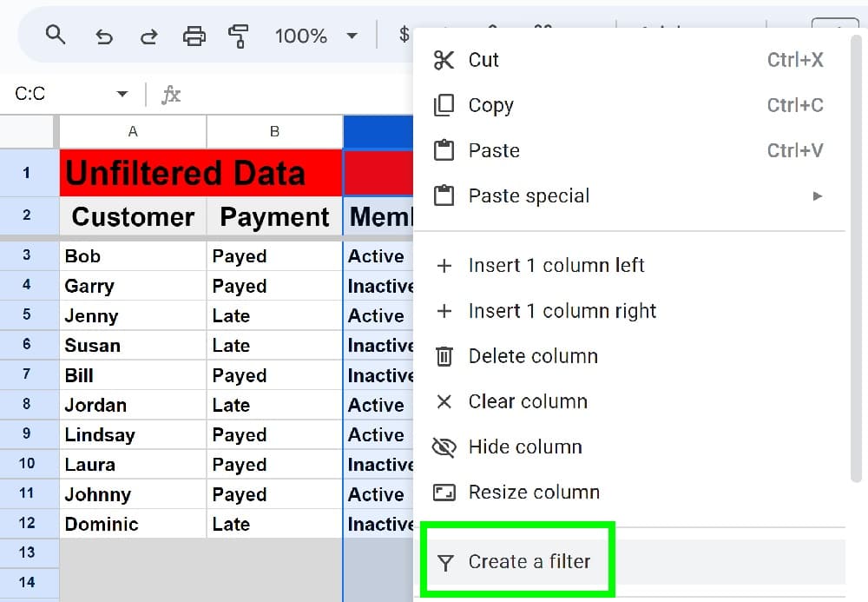This screenshot has width=868, height=602.
Task: Select the paint format roller icon
Action: (x=239, y=36)
